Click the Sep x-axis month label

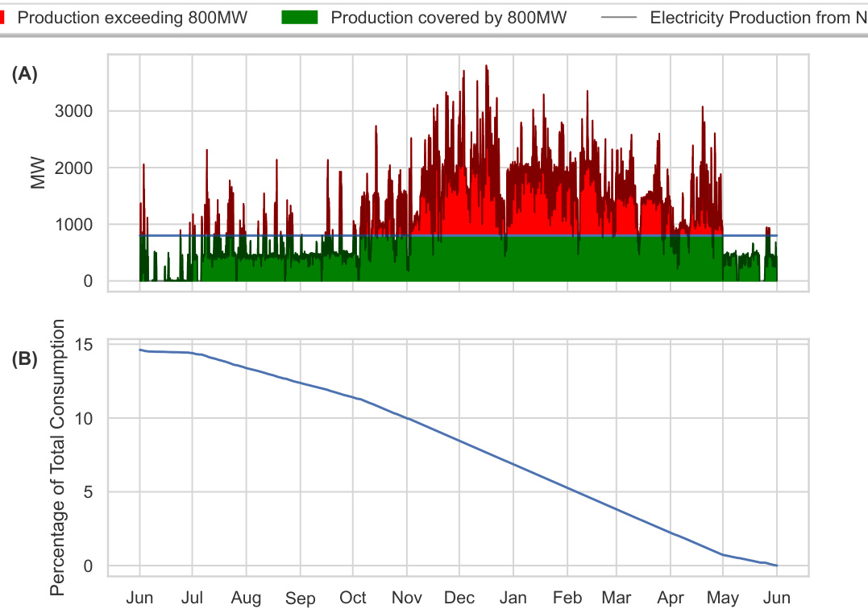point(300,599)
